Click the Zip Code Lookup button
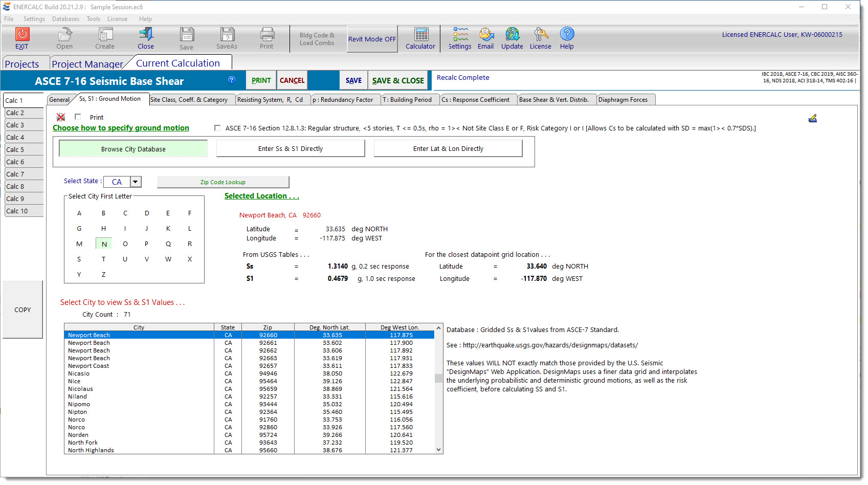The height and width of the screenshot is (485, 868). point(223,182)
